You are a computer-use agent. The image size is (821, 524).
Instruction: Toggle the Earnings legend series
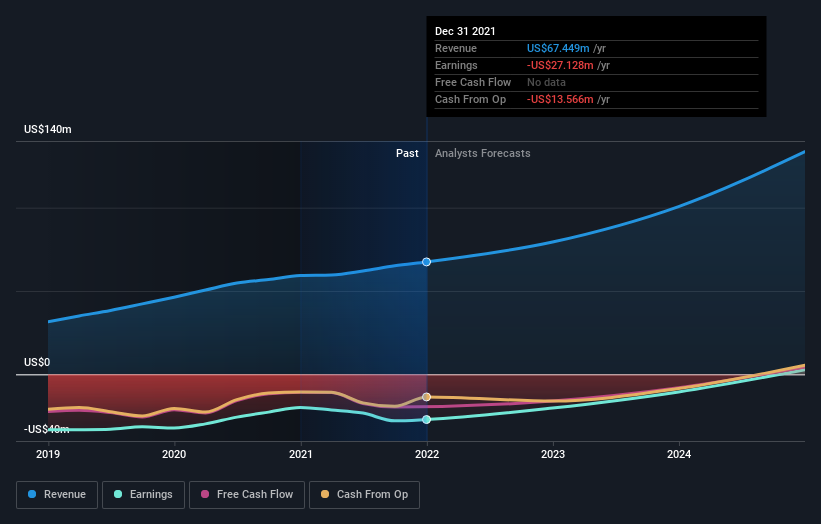(x=143, y=495)
